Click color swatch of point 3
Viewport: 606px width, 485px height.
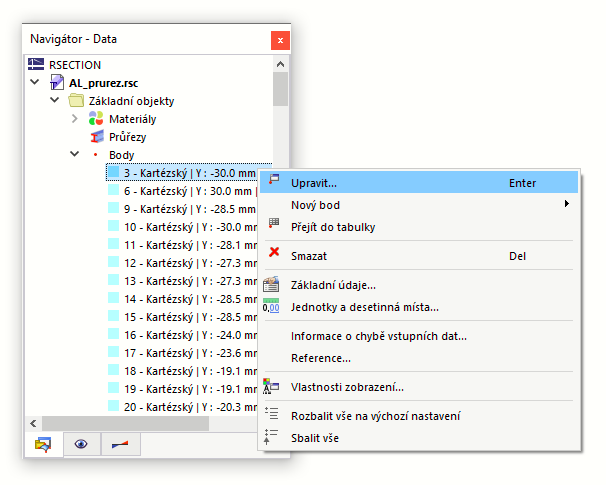pos(113,172)
